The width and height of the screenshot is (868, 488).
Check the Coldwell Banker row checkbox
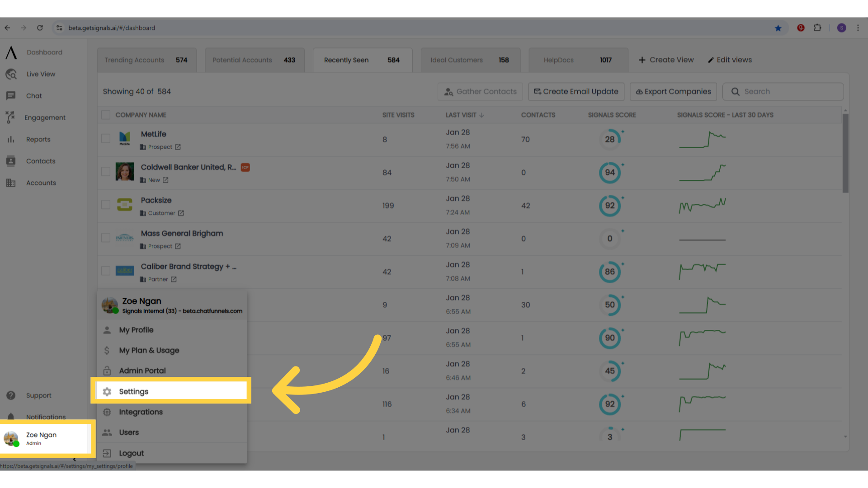106,172
